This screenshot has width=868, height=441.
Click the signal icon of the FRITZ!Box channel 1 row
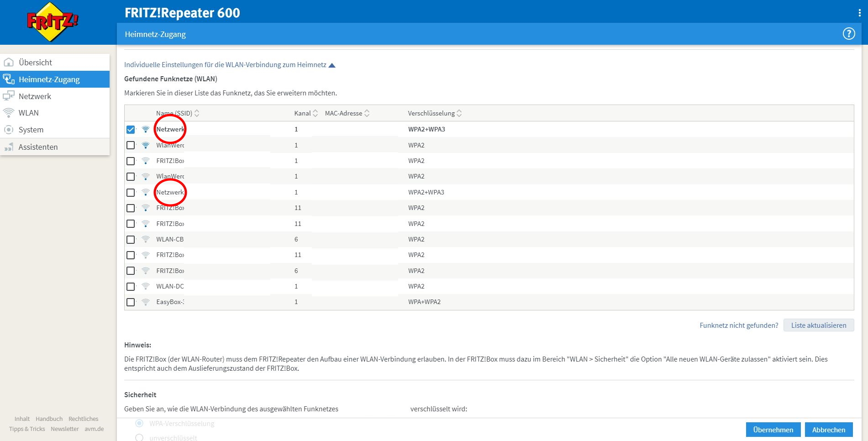pos(146,161)
